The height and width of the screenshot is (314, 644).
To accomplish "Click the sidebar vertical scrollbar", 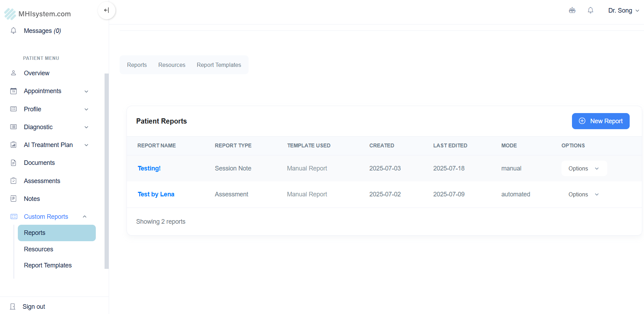I will (107, 171).
